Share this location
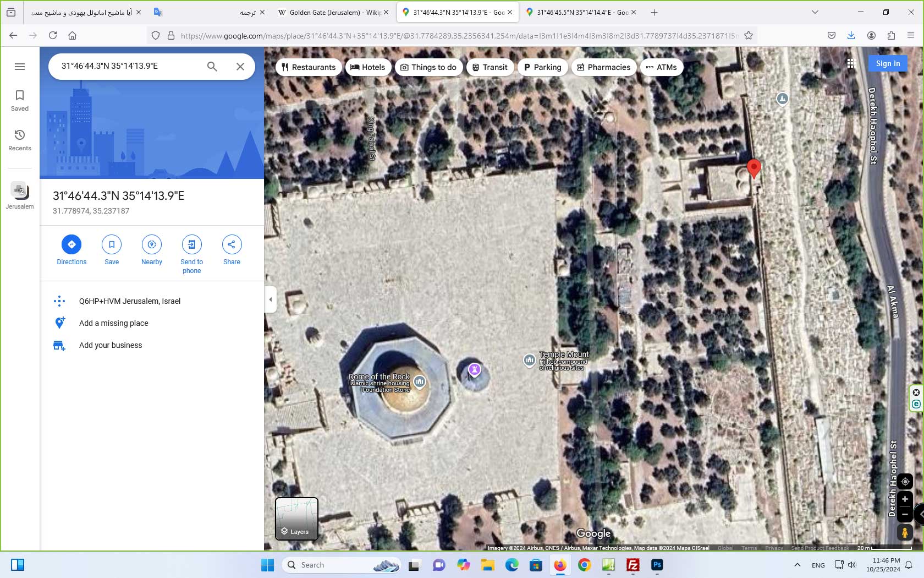 (x=232, y=250)
